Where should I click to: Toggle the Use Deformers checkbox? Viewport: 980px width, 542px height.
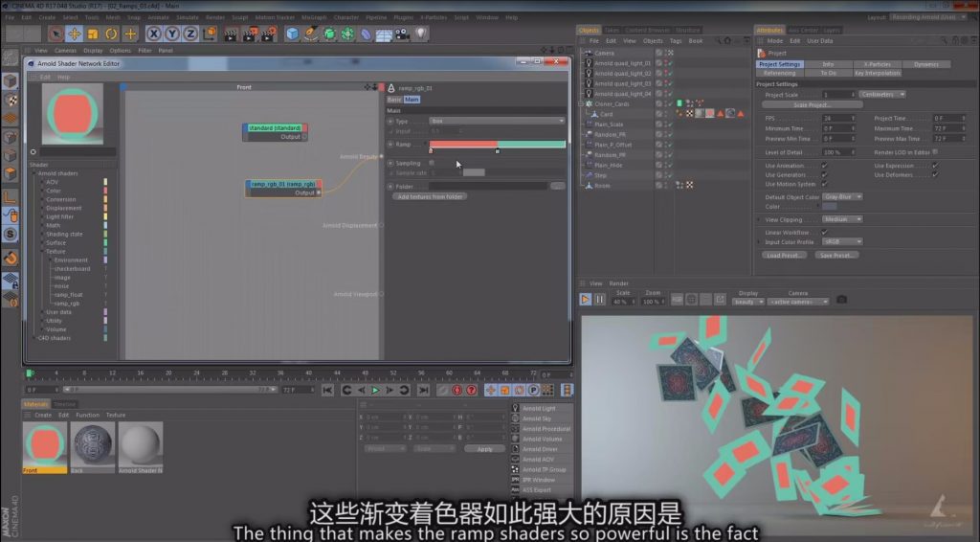pyautogui.click(x=935, y=175)
